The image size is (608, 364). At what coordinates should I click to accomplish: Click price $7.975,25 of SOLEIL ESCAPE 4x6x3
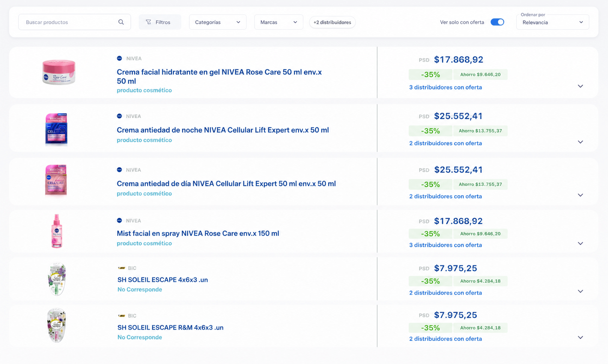pyautogui.click(x=456, y=268)
